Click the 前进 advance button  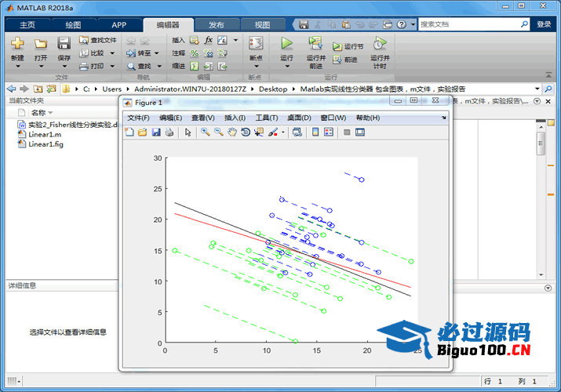coord(345,60)
